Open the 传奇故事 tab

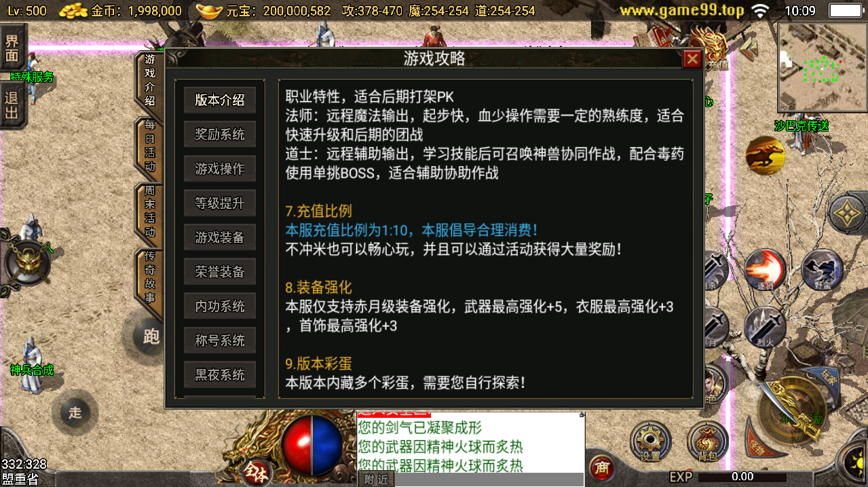149,279
